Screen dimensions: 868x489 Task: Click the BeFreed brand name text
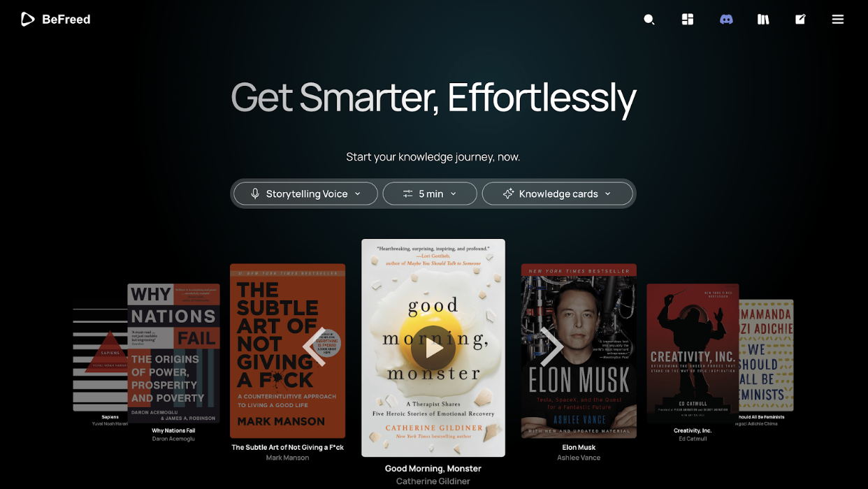pyautogui.click(x=66, y=20)
